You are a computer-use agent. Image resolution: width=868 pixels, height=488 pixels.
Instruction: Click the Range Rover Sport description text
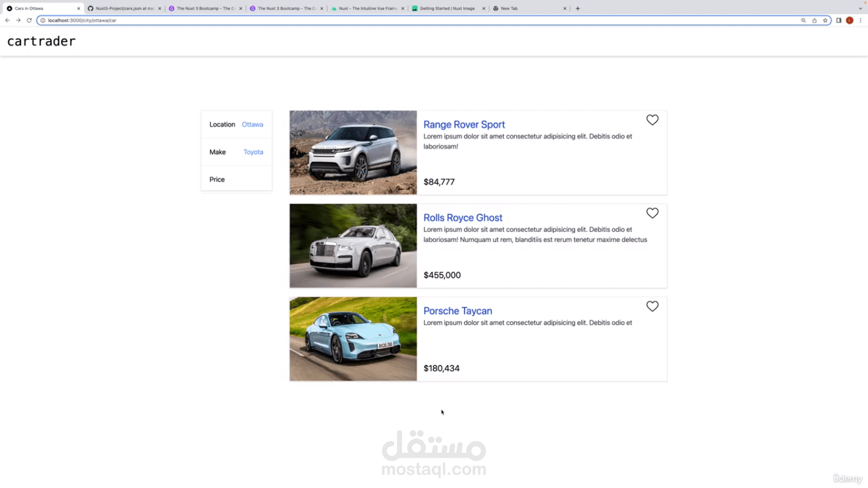(528, 141)
